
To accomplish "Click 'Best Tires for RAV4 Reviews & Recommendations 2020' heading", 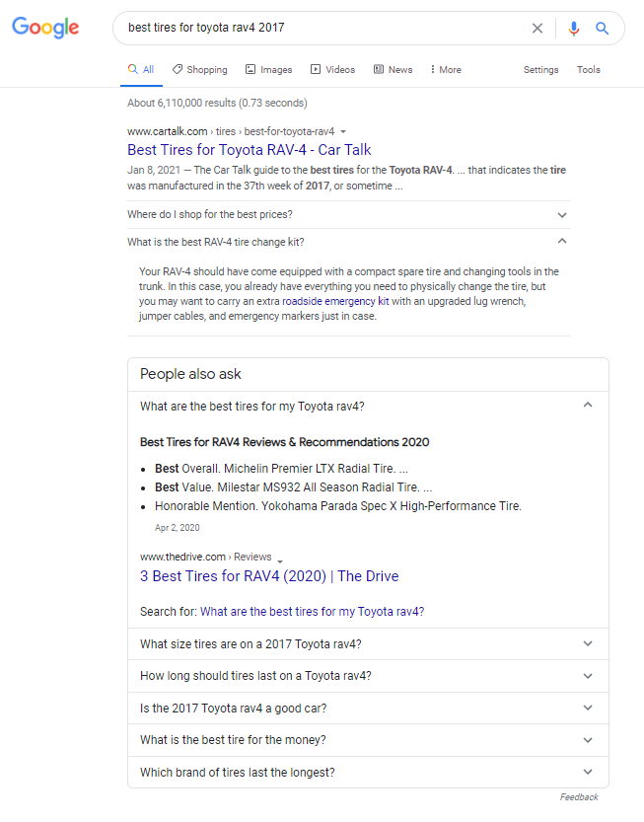I will tap(285, 442).
